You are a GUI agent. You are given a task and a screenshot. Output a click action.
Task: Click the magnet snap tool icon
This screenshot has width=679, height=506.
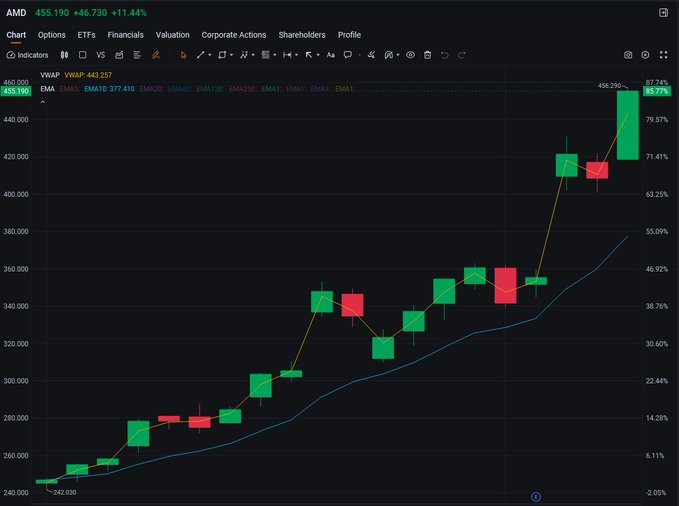[389, 55]
